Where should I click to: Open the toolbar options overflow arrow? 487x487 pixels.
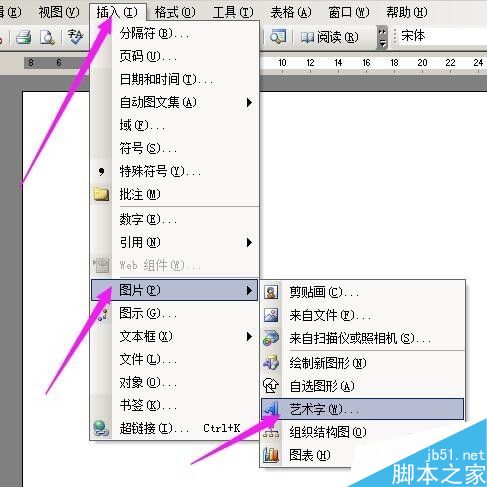pos(382,37)
